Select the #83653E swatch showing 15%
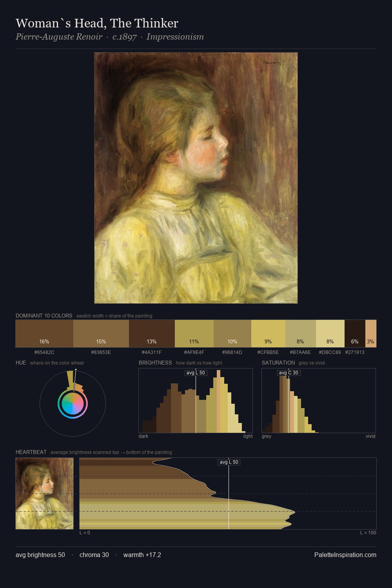Image resolution: width=392 pixels, height=588 pixels. tap(101, 334)
